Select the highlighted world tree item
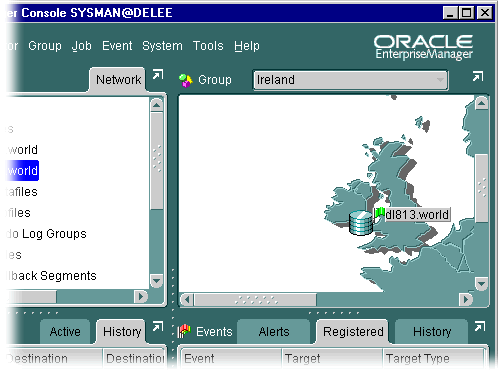 click(x=23, y=171)
